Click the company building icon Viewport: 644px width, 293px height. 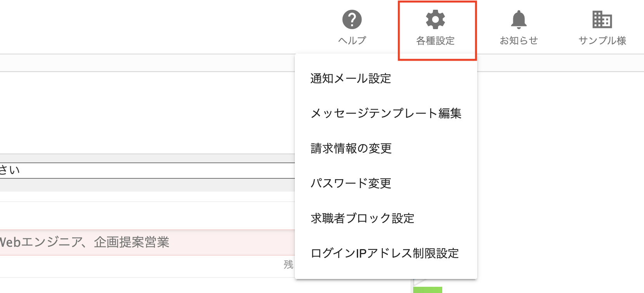(x=602, y=19)
